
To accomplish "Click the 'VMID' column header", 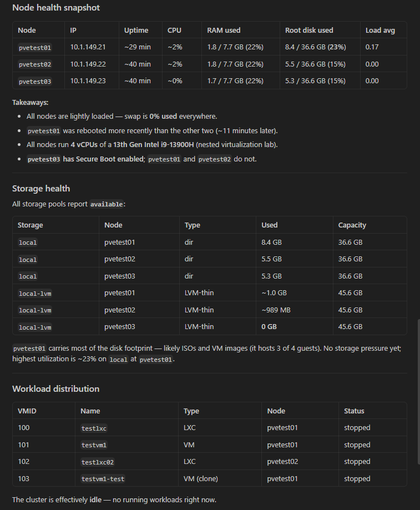I will coord(27,411).
